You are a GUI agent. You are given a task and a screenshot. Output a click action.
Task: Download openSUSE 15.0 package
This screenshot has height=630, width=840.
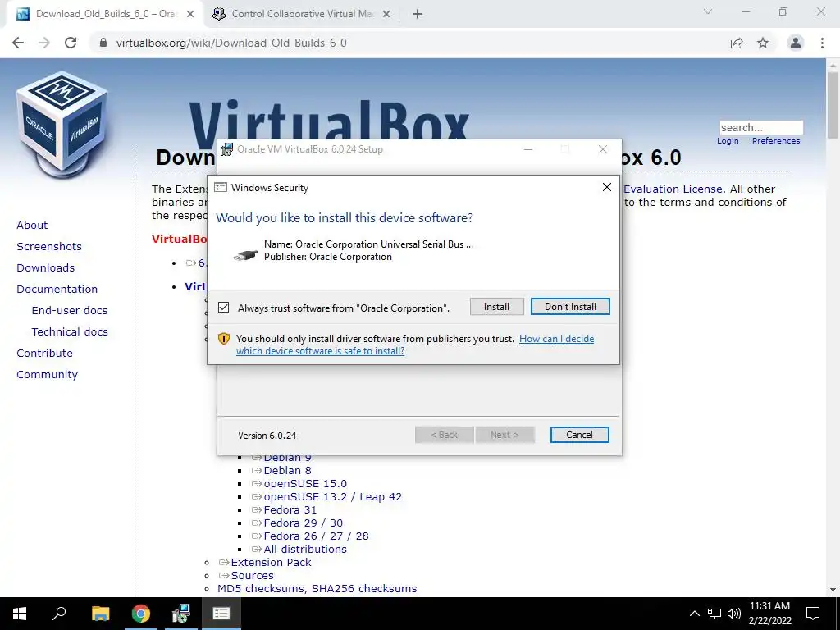[305, 484]
